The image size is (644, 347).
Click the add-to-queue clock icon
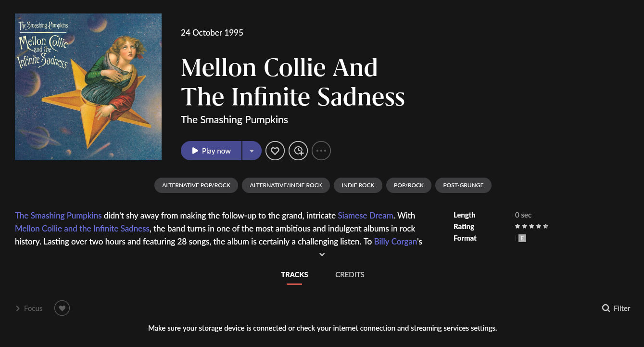point(298,151)
